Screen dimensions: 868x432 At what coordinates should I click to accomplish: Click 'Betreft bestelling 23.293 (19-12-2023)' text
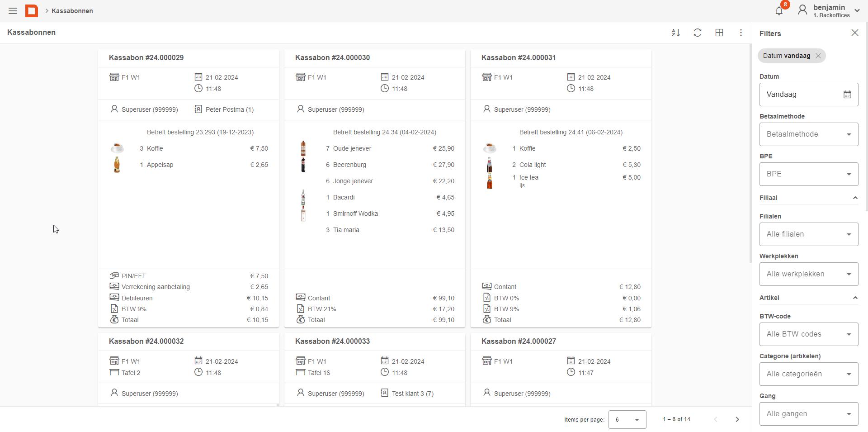coord(200,132)
